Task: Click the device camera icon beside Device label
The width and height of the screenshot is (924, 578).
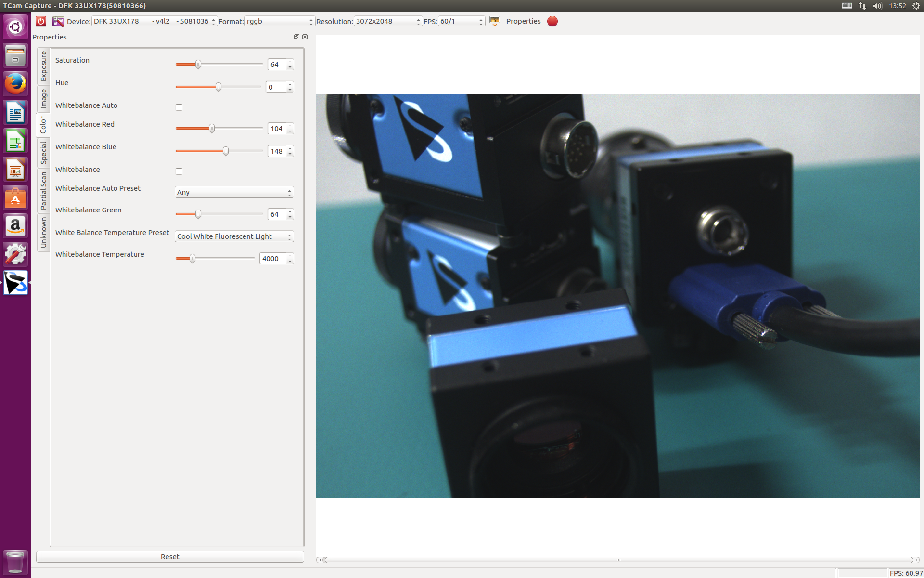Action: pos(58,21)
